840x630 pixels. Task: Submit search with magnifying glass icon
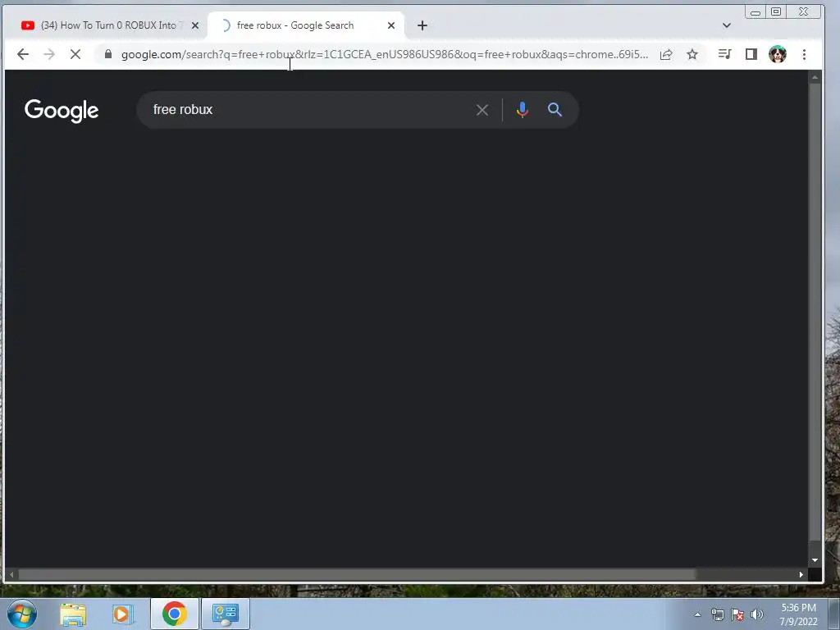coord(555,110)
